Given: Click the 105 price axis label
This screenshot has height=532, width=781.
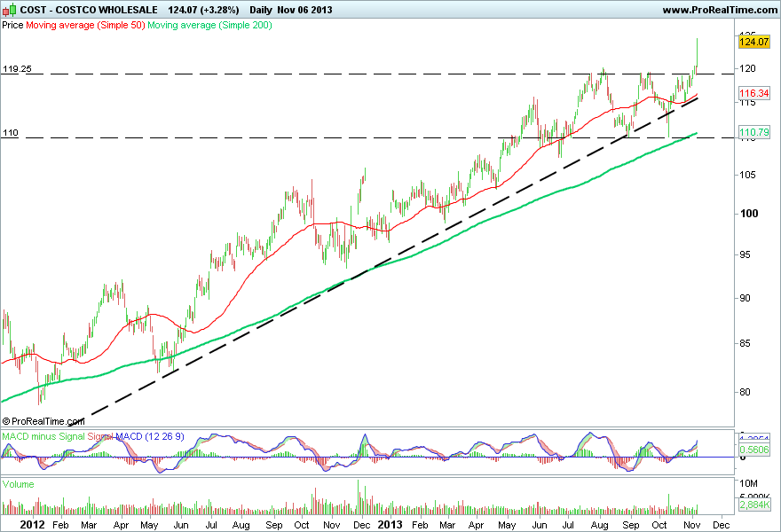Looking at the screenshot, I should coord(747,175).
